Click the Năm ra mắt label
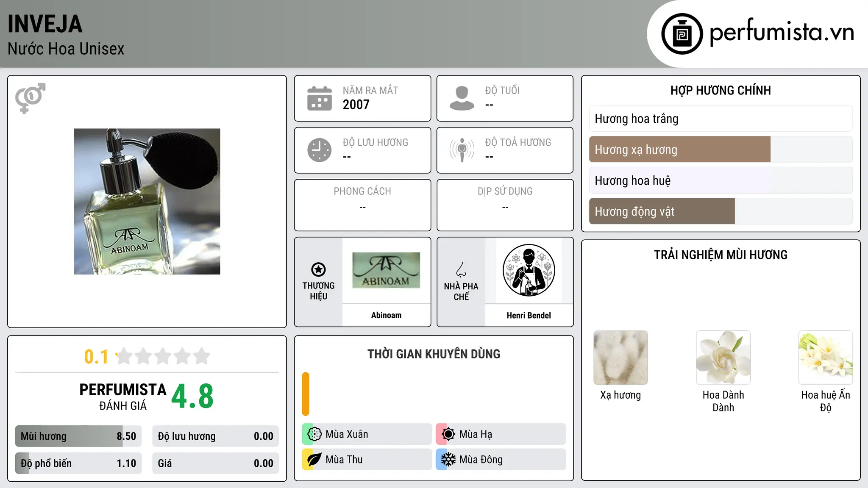Viewport: 868px width, 488px height. pyautogui.click(x=370, y=90)
